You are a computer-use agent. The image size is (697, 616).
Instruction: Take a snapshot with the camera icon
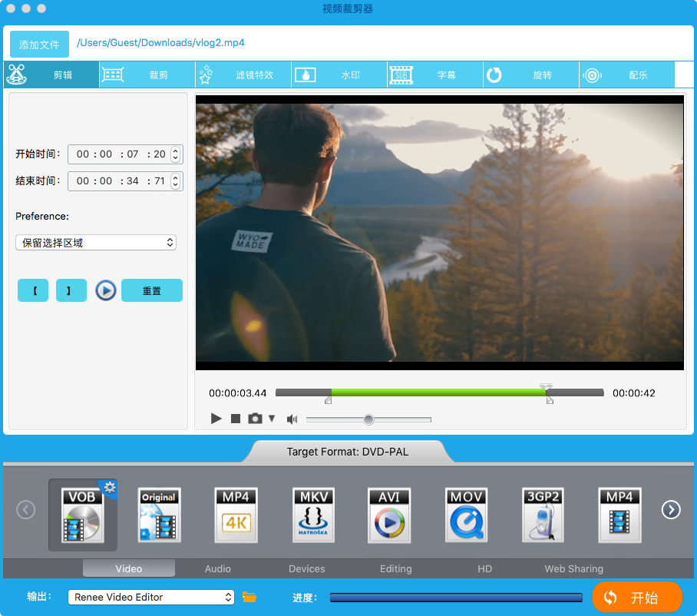pos(255,419)
